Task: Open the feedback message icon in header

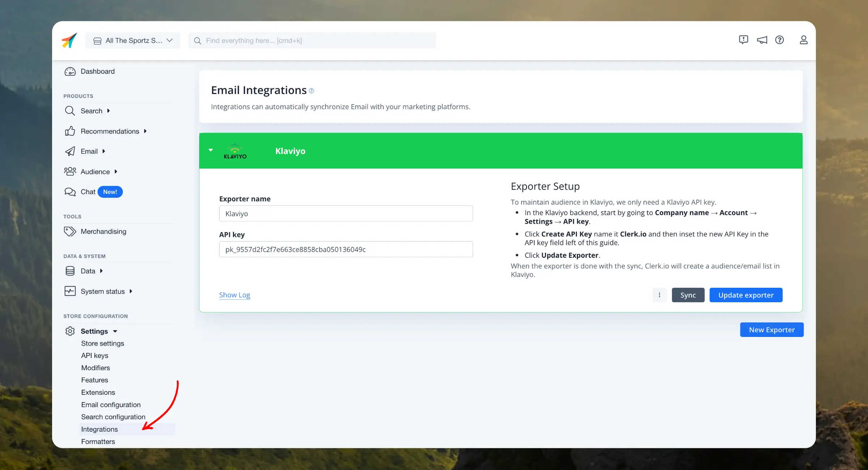Action: pos(743,40)
